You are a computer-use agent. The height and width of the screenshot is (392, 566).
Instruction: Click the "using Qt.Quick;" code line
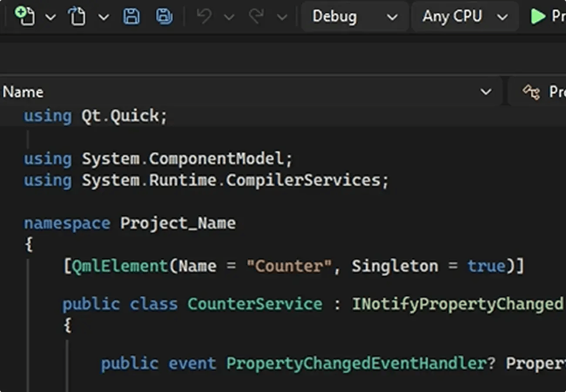pyautogui.click(x=95, y=116)
